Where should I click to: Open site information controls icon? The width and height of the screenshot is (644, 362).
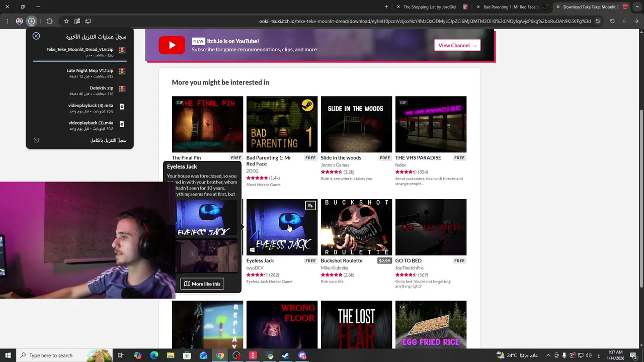click(598, 21)
